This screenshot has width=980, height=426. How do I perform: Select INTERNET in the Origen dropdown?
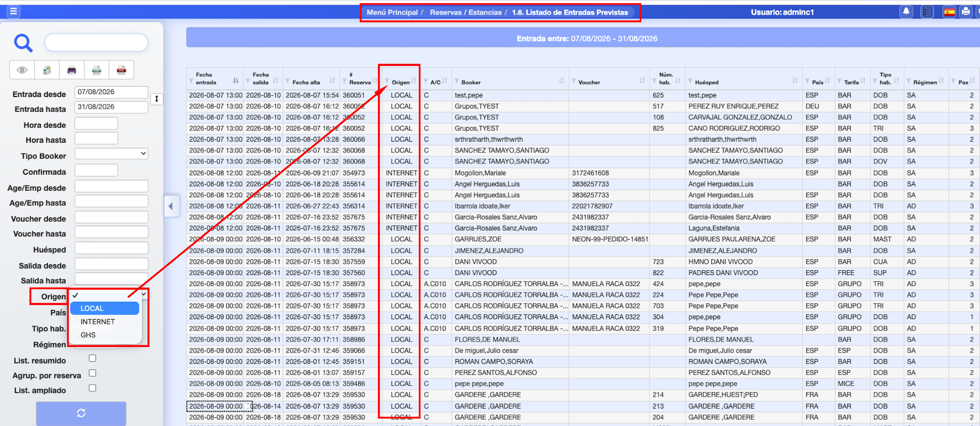[105, 322]
